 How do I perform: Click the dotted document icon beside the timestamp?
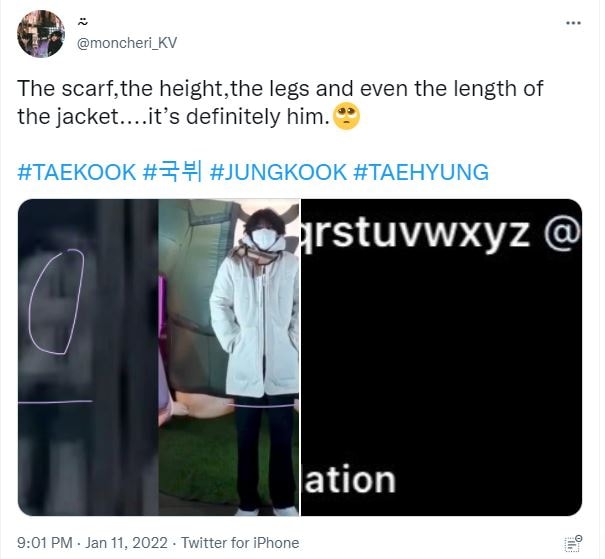[x=573, y=543]
